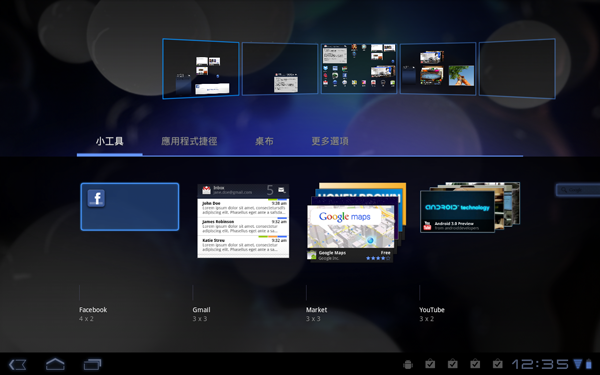Tap the James Robinson email row
The image size is (600, 375).
point(243,226)
